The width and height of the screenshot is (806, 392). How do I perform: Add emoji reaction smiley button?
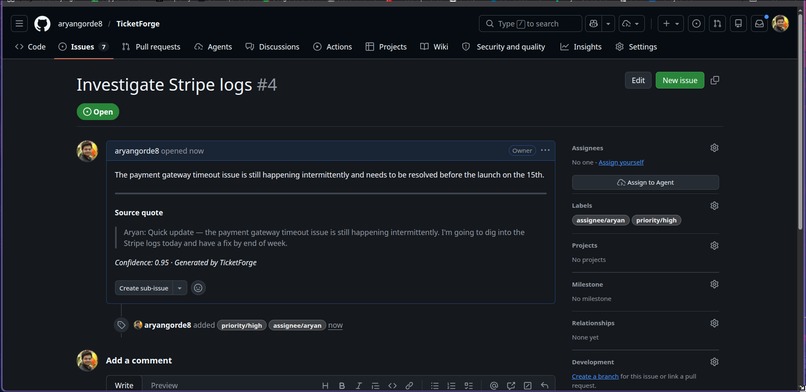(x=198, y=288)
